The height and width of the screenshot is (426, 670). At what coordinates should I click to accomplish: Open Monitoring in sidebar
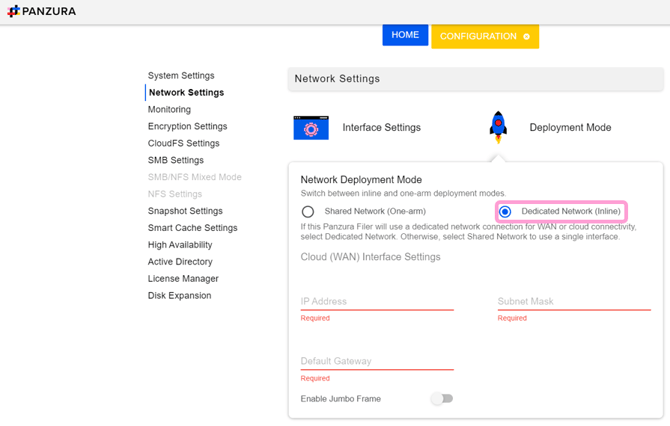tap(169, 109)
